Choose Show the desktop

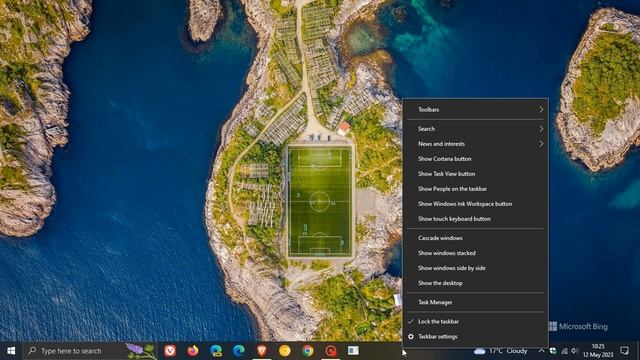476,283
